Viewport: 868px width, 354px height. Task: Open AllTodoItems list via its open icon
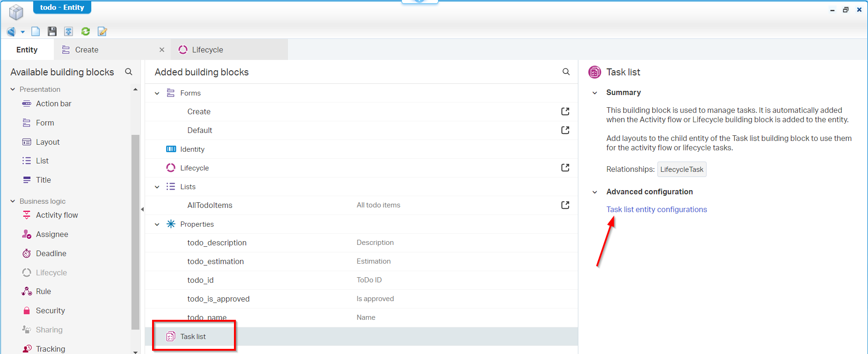[565, 205]
